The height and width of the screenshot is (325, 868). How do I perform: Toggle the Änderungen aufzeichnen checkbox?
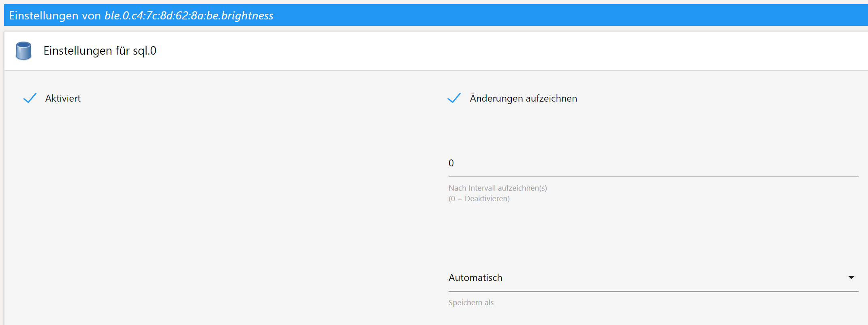(454, 98)
